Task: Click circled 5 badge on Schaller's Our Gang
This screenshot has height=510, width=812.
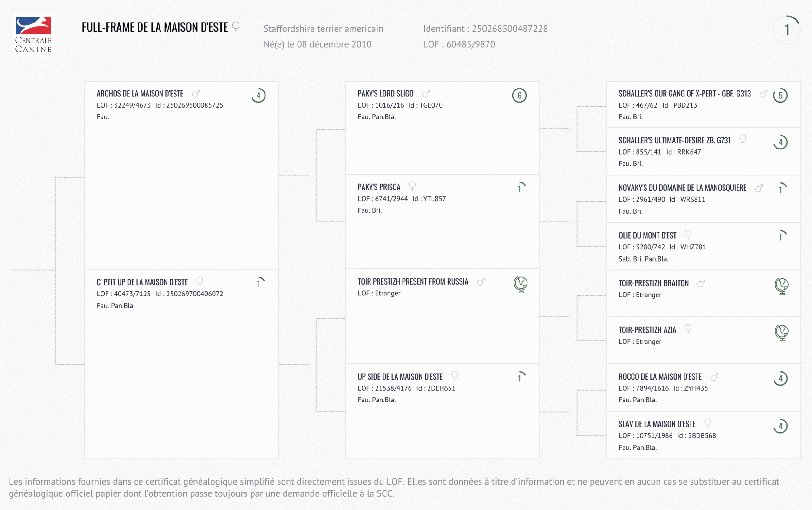Action: (780, 96)
